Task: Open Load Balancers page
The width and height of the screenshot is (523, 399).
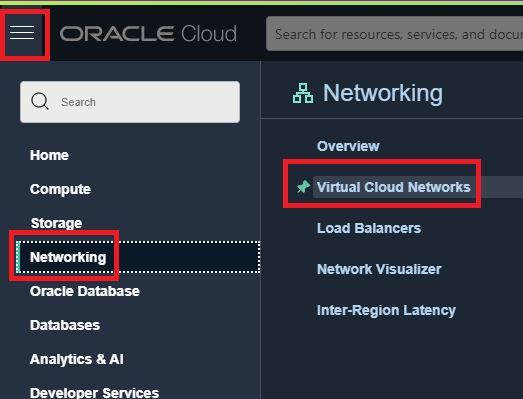Action: [369, 228]
